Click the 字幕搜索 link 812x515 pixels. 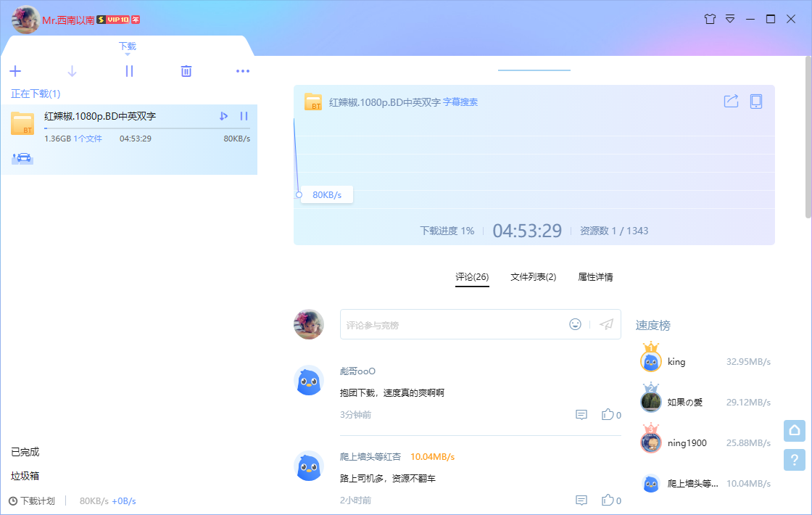coord(460,102)
